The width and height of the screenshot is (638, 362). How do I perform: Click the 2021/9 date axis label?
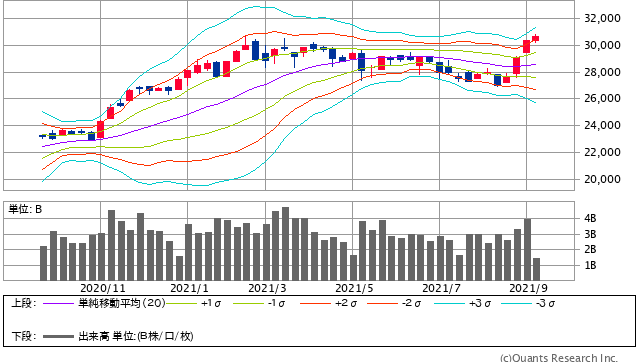coord(529,288)
